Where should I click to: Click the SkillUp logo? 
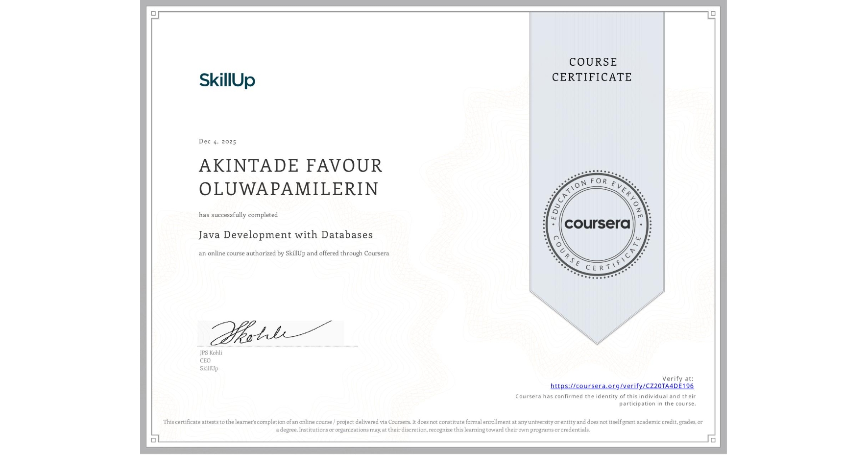[x=227, y=80]
